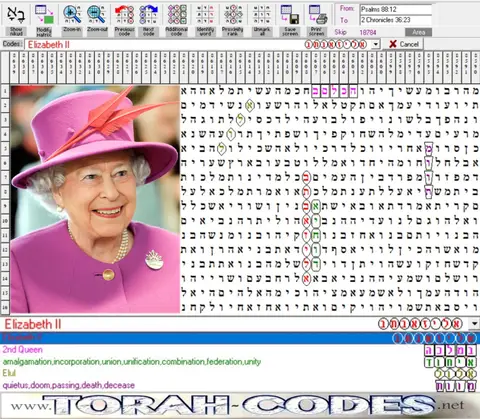Click matrix row number 9
This screenshot has height=419, width=480.
pos(5,206)
